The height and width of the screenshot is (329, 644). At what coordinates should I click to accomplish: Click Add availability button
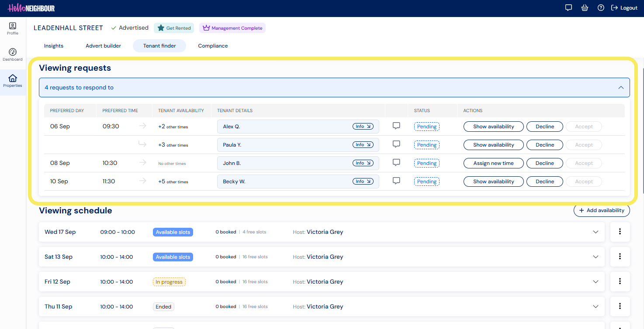602,210
